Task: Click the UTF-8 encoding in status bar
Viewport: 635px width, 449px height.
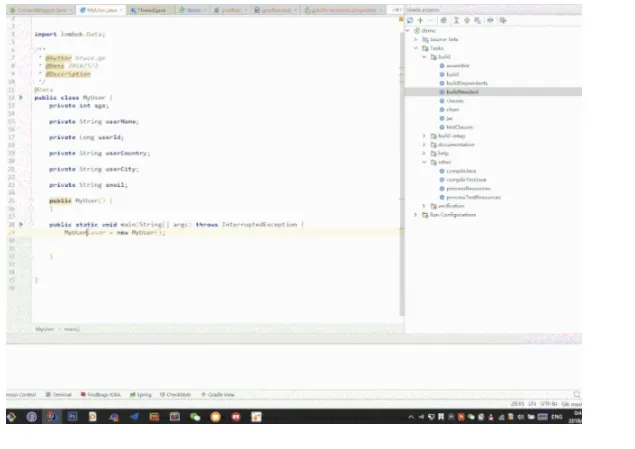Action: 549,404
